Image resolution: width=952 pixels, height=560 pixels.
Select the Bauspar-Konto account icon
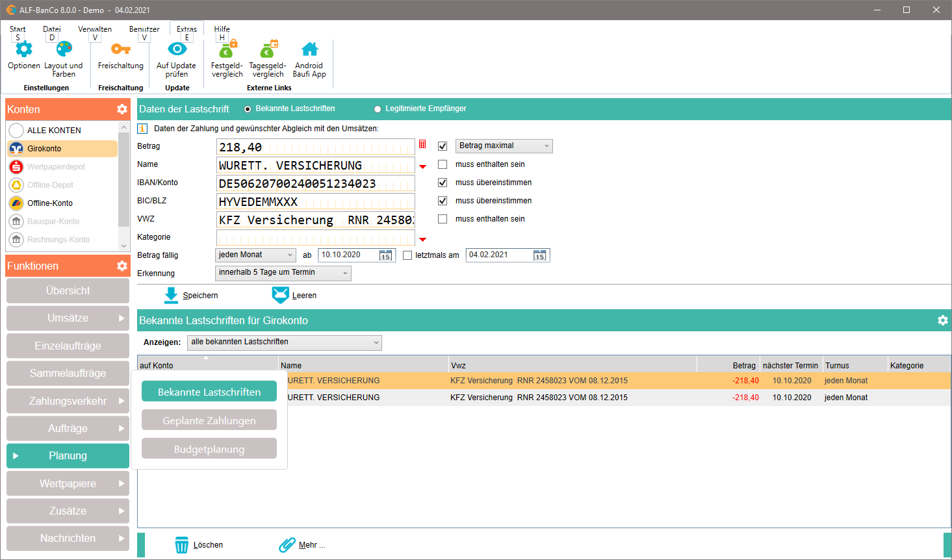pos(16,222)
